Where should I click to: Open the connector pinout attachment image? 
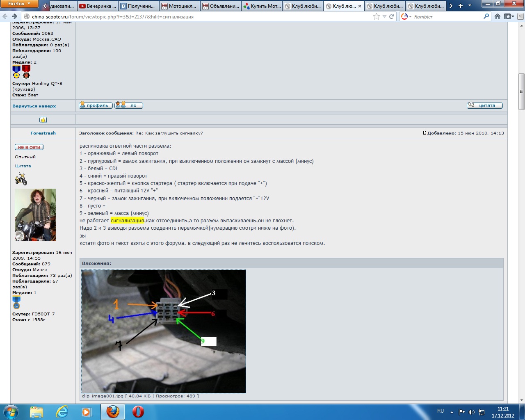(164, 331)
